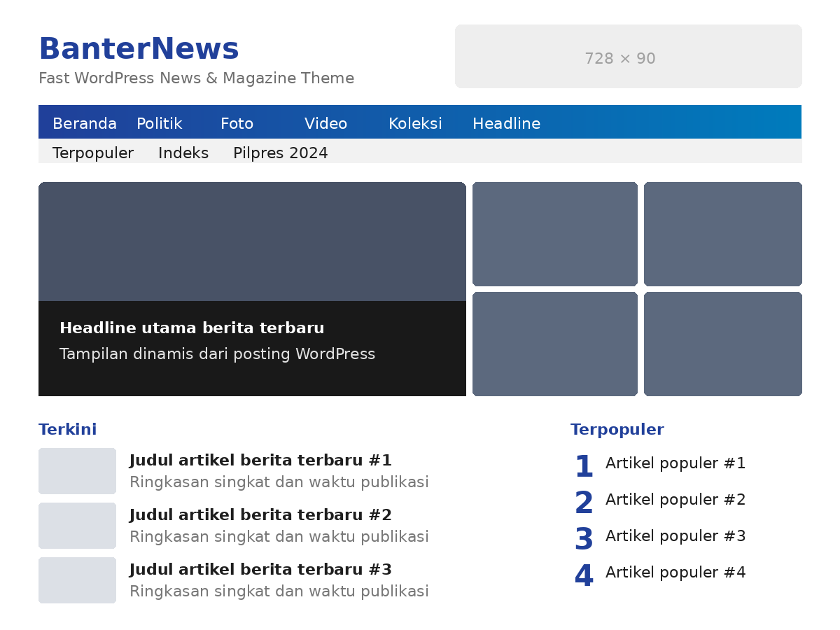Select Headline in the main navigation
The height and width of the screenshot is (630, 840).
pyautogui.click(x=506, y=124)
